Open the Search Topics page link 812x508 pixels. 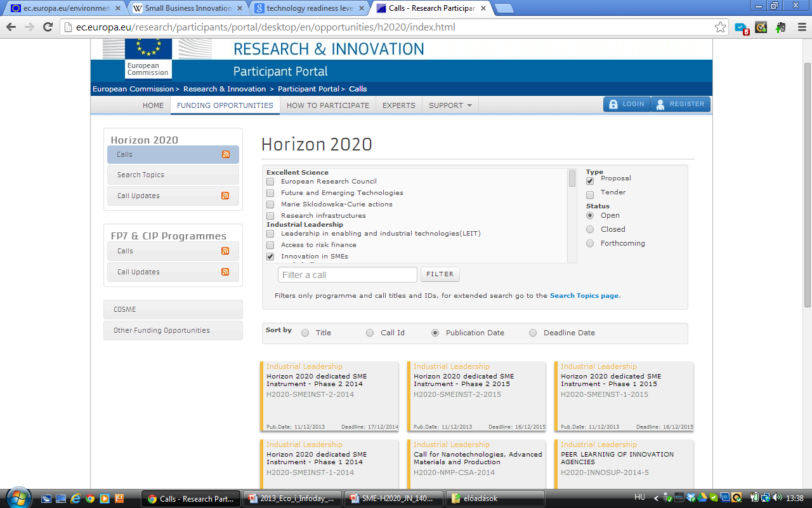click(x=584, y=296)
